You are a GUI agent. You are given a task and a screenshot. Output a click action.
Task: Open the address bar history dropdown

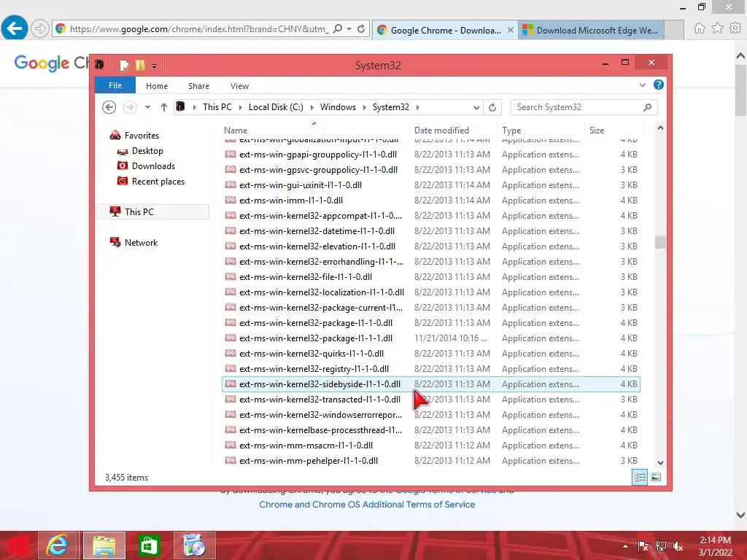coord(476,108)
